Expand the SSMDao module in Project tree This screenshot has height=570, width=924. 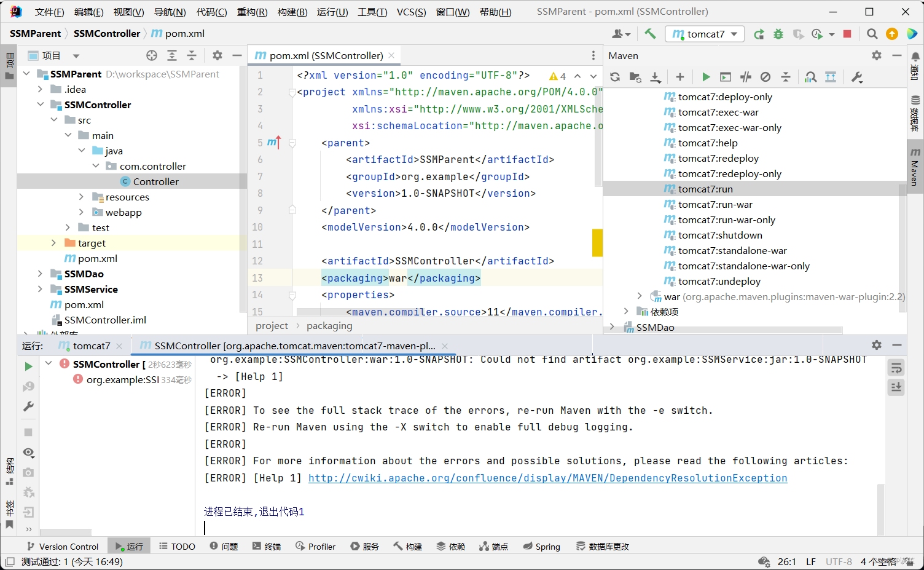tap(41, 274)
